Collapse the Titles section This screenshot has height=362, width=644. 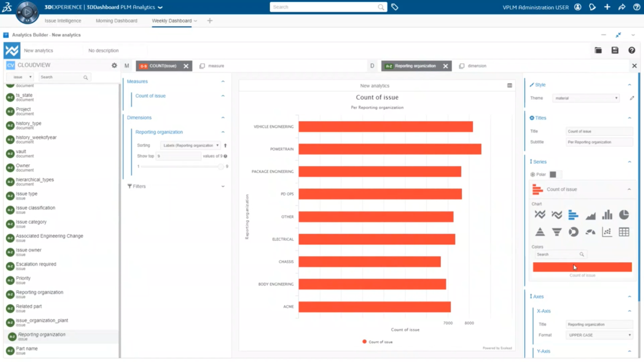coord(630,118)
